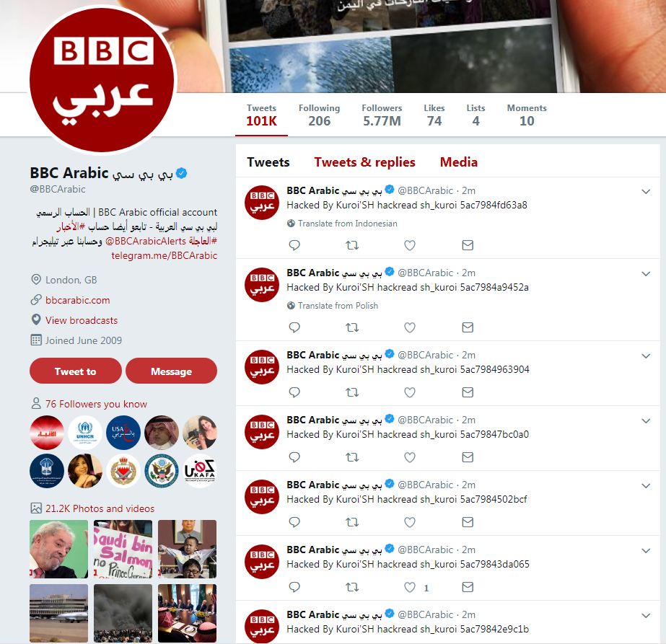Retweet the tweet ending 5ac7984a9452a
The image size is (666, 644).
coord(352,327)
